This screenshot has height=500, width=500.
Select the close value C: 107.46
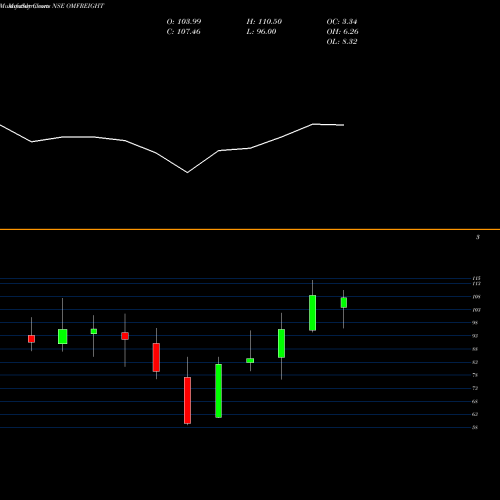tap(183, 32)
